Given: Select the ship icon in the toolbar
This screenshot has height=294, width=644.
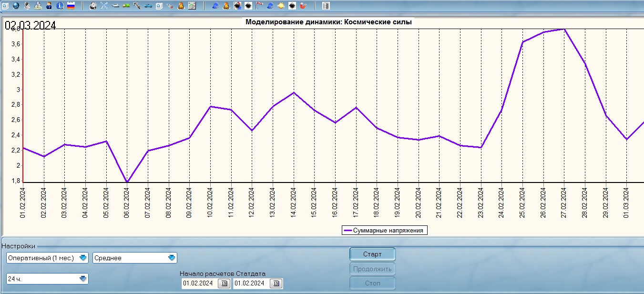Looking at the screenshot, I should click(x=115, y=6).
